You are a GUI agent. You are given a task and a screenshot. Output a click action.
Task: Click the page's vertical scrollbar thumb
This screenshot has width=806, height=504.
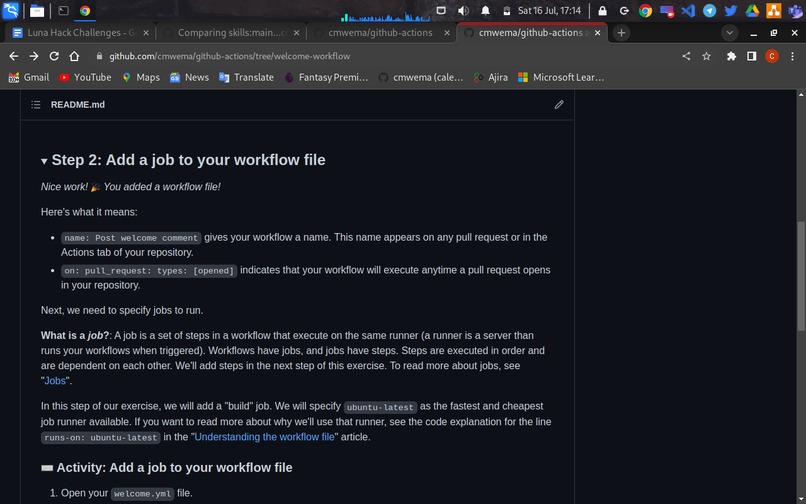tap(800, 276)
